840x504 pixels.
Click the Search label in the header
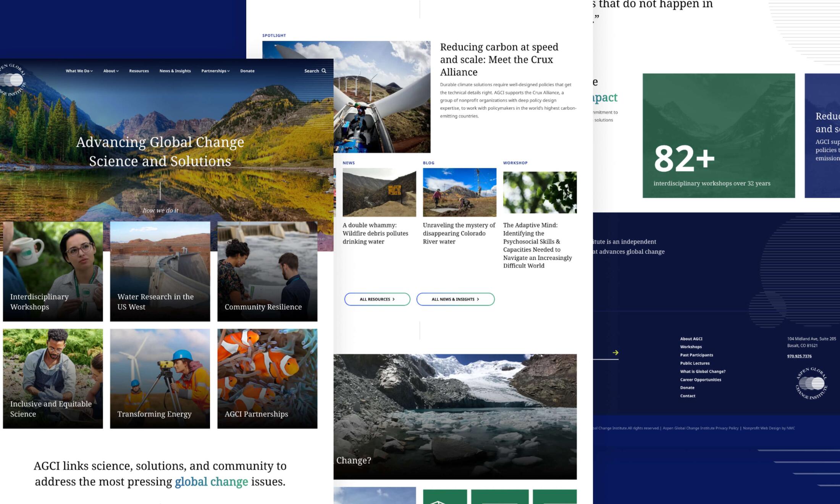312,71
